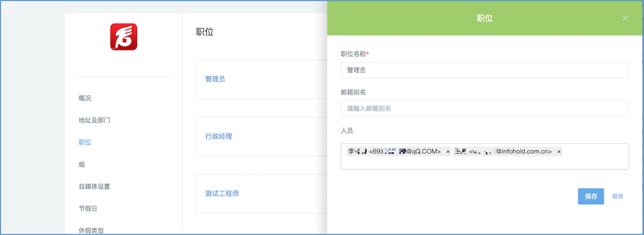Viewport: 644px width, 235px height.
Task: Click empty area of 人员 box
Action: pyautogui.click(x=485, y=163)
